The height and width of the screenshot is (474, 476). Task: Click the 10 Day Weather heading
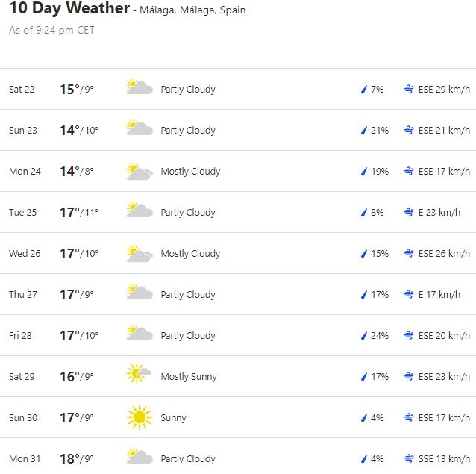tap(69, 9)
